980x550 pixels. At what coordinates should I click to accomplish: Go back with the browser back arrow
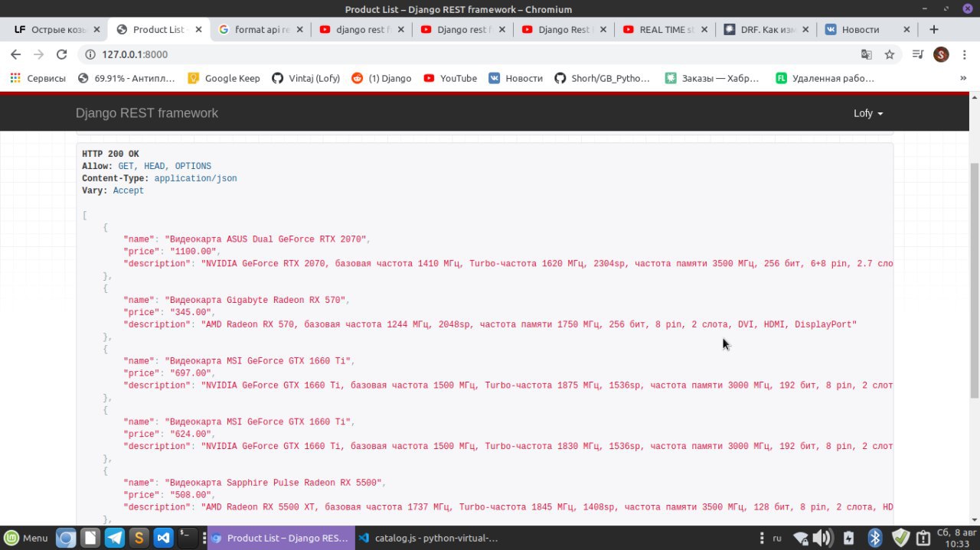[15, 54]
